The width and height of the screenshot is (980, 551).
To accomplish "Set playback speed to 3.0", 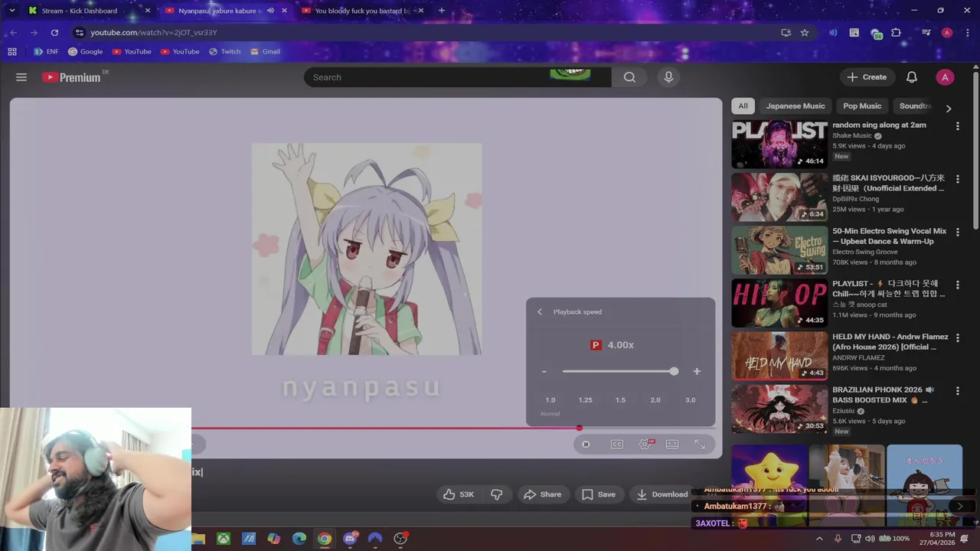I will point(690,400).
